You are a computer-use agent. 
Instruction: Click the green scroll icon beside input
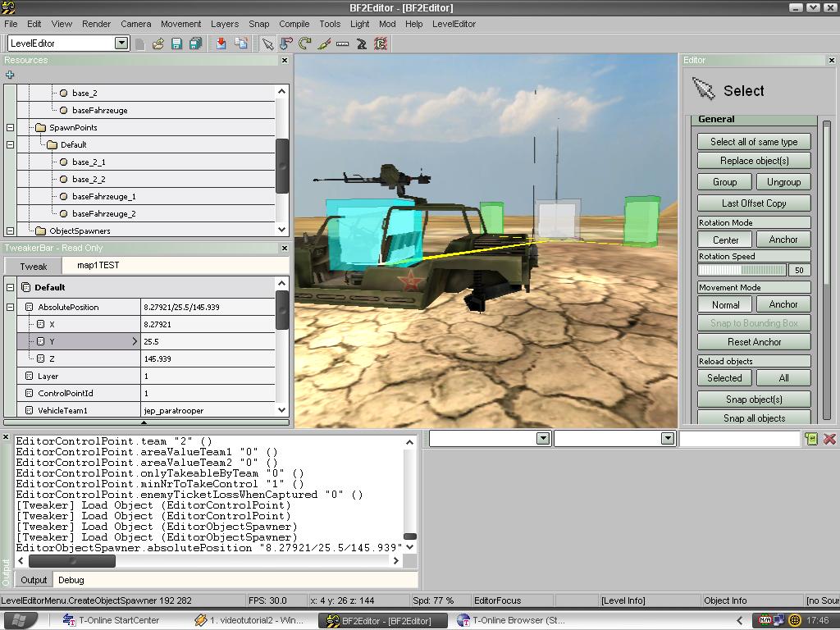pyautogui.click(x=811, y=439)
